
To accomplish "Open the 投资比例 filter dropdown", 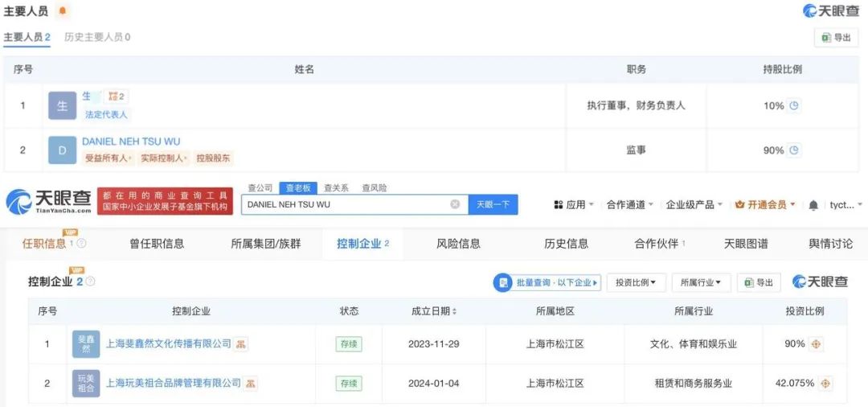I will point(636,282).
